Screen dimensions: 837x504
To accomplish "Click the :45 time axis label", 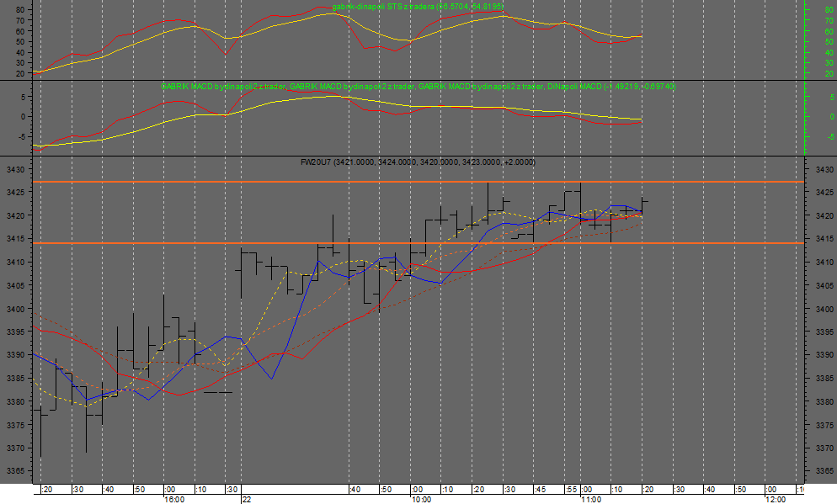I will click(541, 490).
